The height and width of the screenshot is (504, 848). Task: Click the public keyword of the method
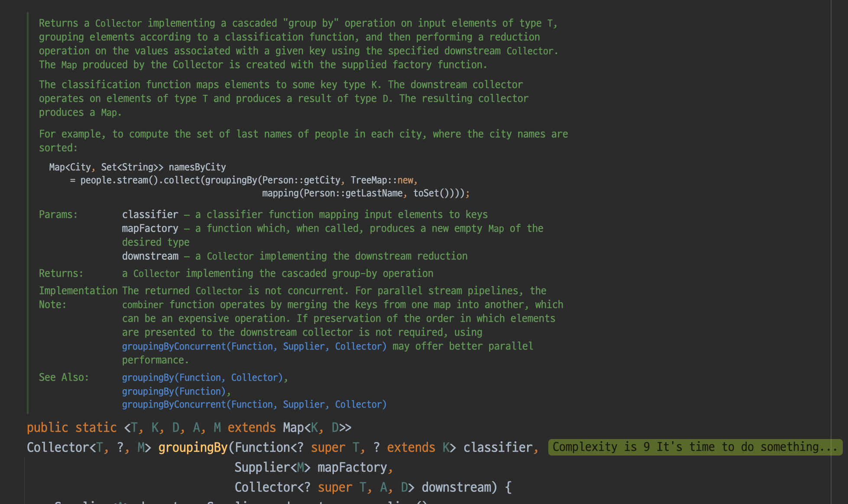tap(47, 427)
